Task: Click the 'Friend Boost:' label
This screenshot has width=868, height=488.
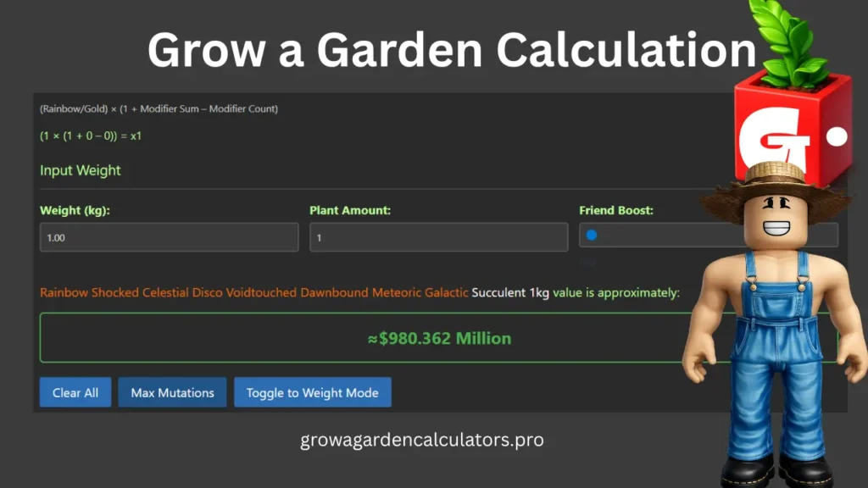Action: click(x=616, y=210)
